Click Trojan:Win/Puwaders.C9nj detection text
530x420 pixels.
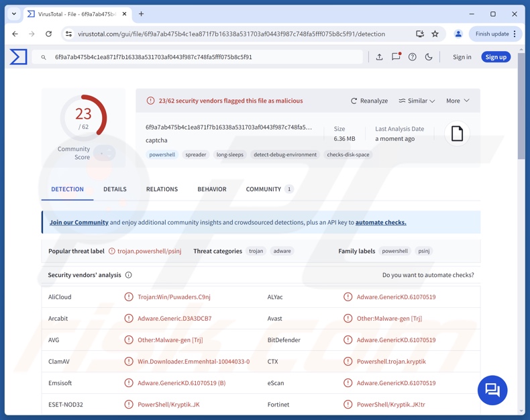coord(174,297)
